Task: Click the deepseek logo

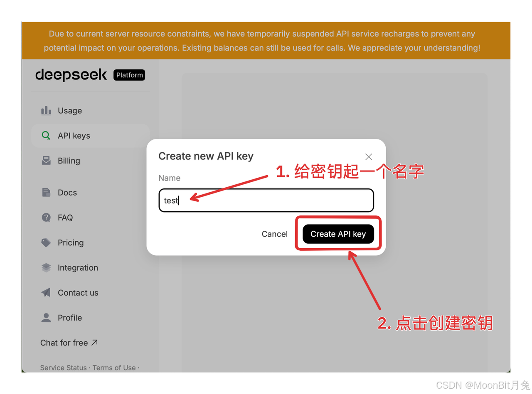Action: point(71,75)
